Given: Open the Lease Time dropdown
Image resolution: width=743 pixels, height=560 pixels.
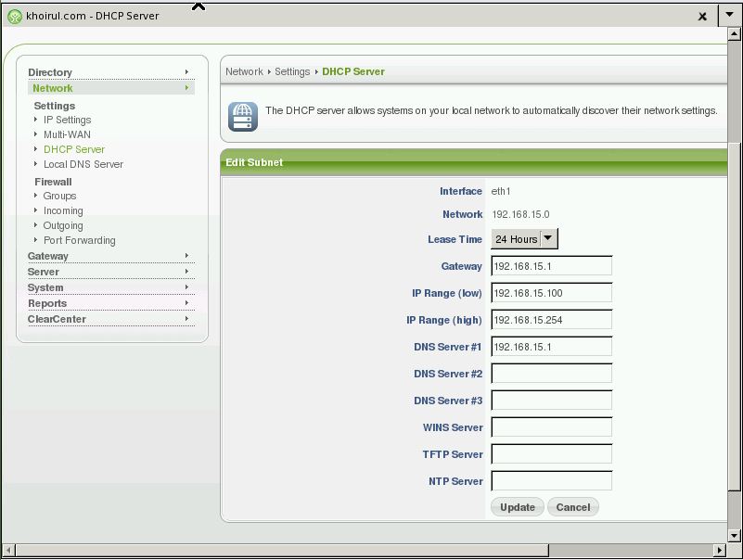Looking at the screenshot, I should 525,239.
